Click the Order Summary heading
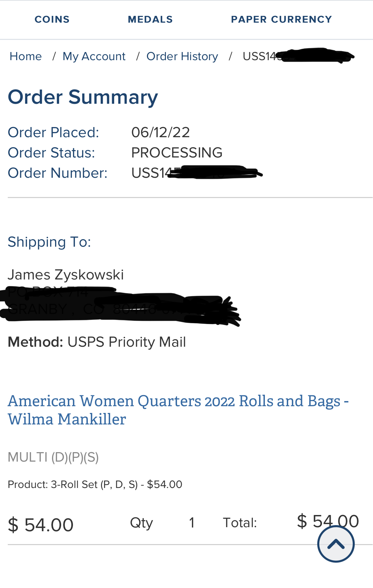Screen dimensions: 373x588 [83, 97]
